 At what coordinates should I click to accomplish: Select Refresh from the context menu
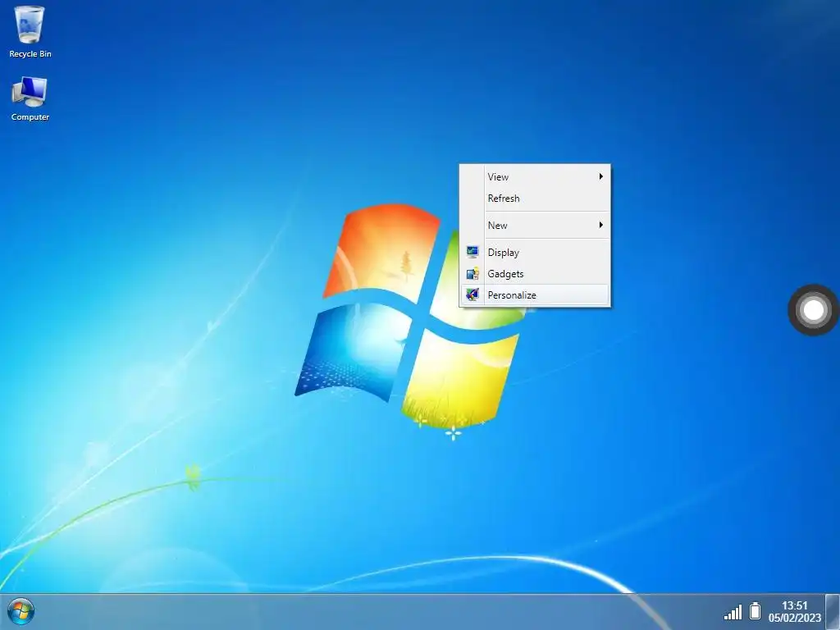535,199
